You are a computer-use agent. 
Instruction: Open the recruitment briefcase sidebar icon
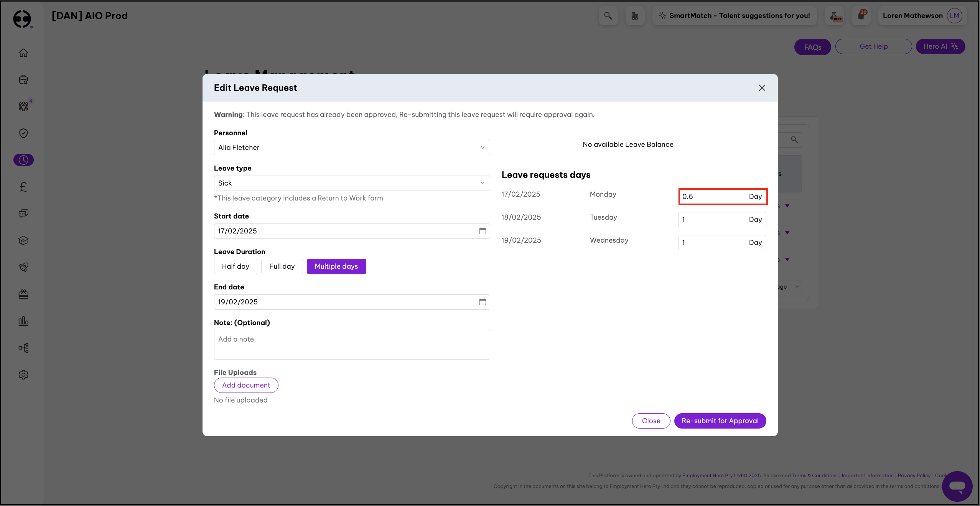tap(23, 80)
